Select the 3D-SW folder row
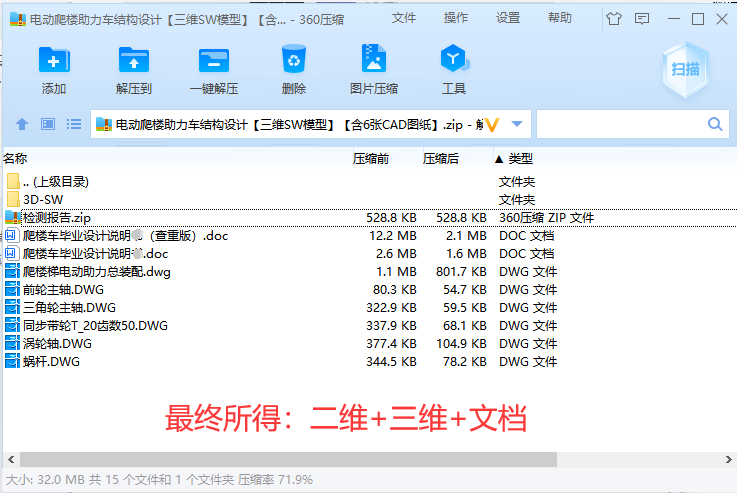Viewport: 737px width, 493px height. click(370, 199)
